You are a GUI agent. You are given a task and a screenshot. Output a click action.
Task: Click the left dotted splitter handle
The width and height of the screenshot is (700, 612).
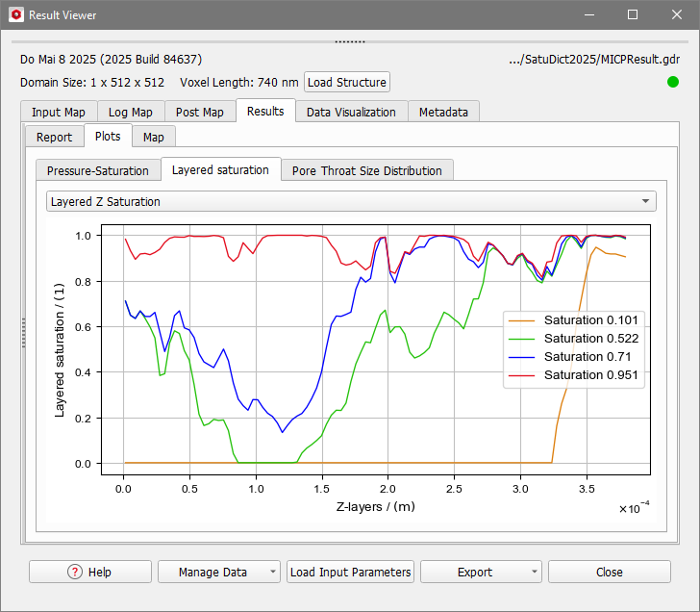click(x=23, y=332)
